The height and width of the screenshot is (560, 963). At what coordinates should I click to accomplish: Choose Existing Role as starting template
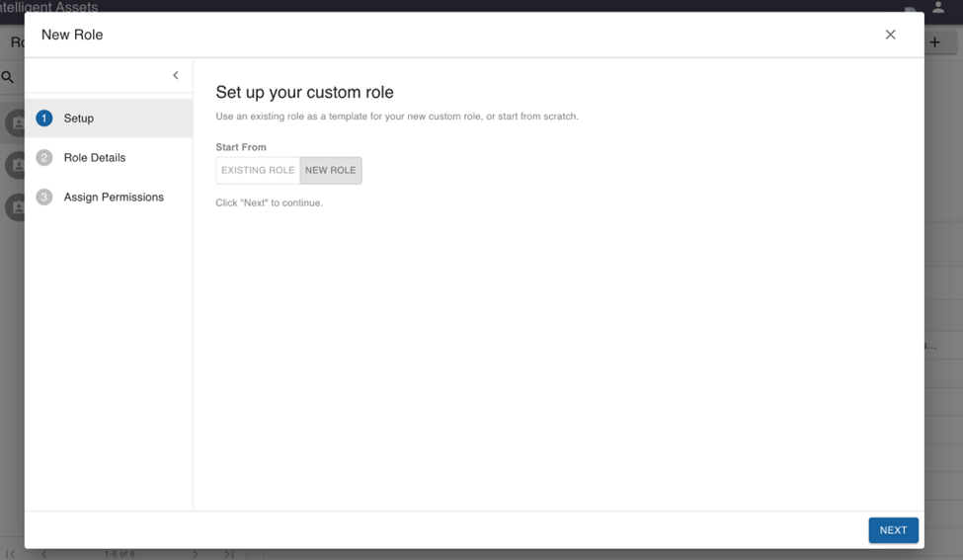[x=258, y=171]
